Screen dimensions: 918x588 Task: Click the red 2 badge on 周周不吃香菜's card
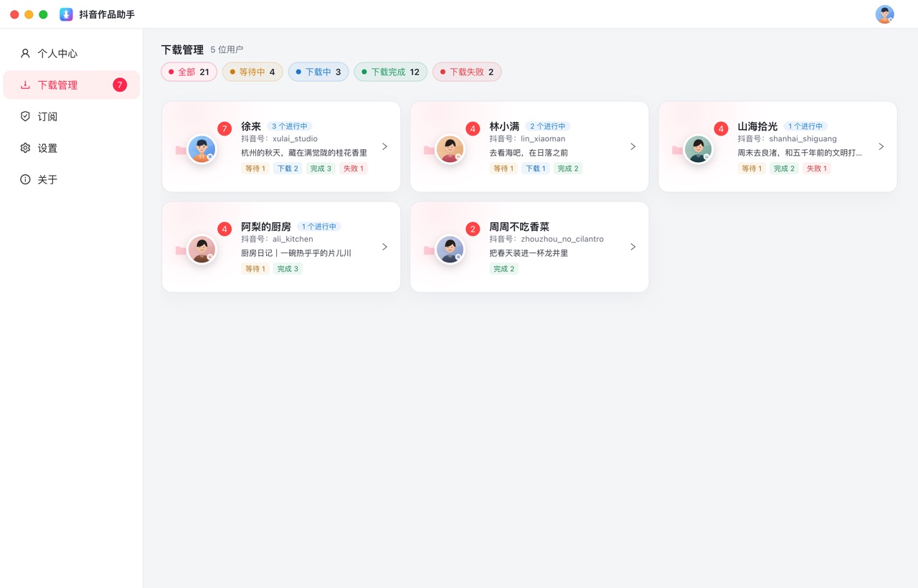pos(473,229)
